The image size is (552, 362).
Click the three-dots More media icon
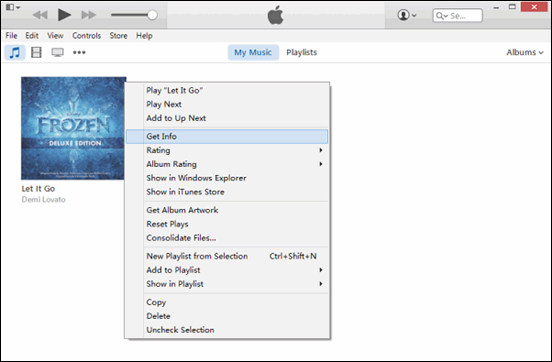pos(79,52)
